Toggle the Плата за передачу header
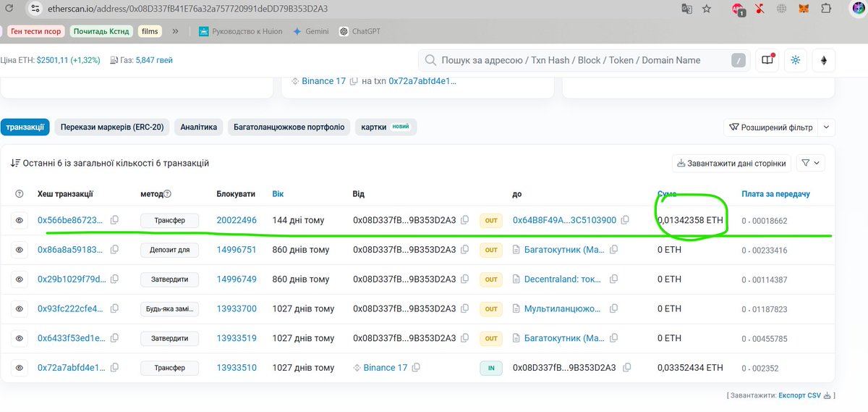Screen dimensions: 868x412 775,194
